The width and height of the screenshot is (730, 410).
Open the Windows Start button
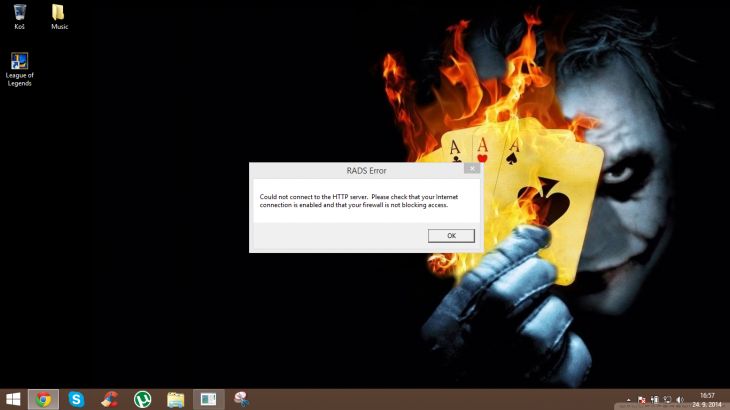click(13, 399)
